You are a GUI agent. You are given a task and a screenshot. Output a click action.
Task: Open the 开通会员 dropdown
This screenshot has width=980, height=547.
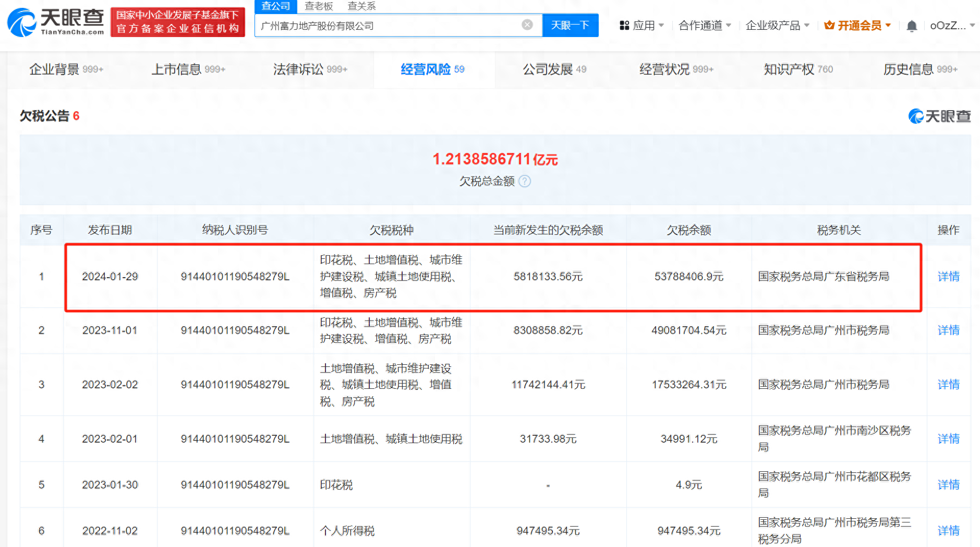[858, 26]
